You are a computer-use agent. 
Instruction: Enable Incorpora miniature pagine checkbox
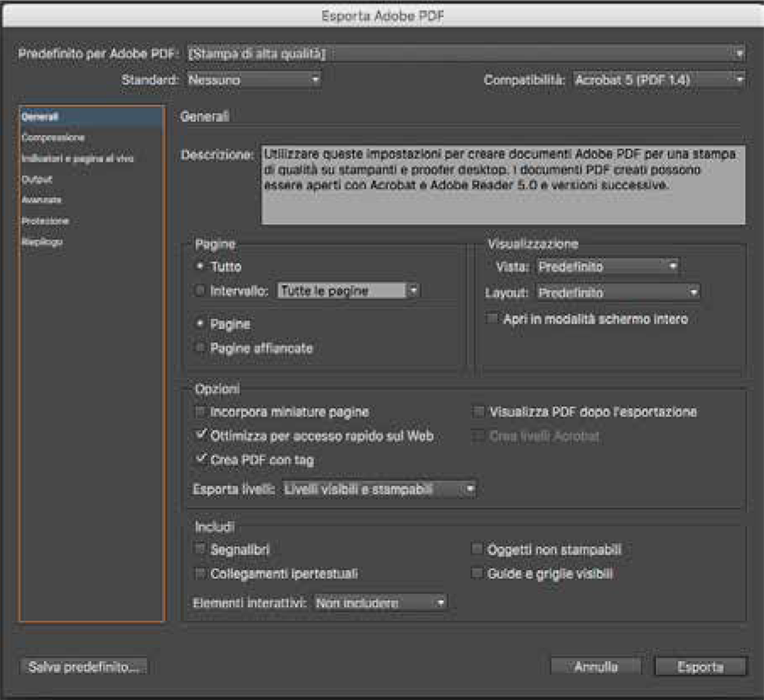point(200,412)
